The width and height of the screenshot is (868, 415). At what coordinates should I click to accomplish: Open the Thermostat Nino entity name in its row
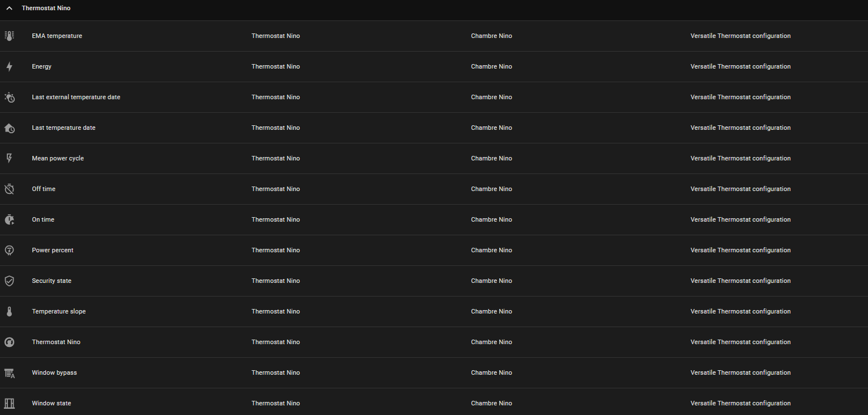[56, 342]
